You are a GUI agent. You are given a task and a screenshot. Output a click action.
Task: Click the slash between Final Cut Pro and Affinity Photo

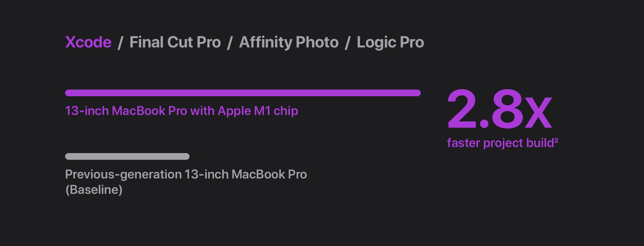(x=230, y=43)
